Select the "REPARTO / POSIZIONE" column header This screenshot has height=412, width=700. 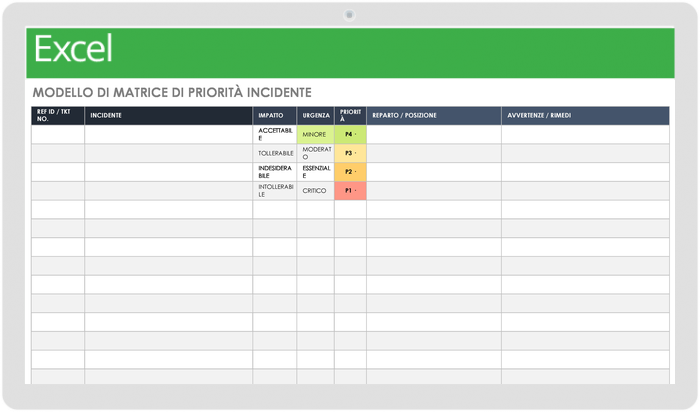coord(434,115)
